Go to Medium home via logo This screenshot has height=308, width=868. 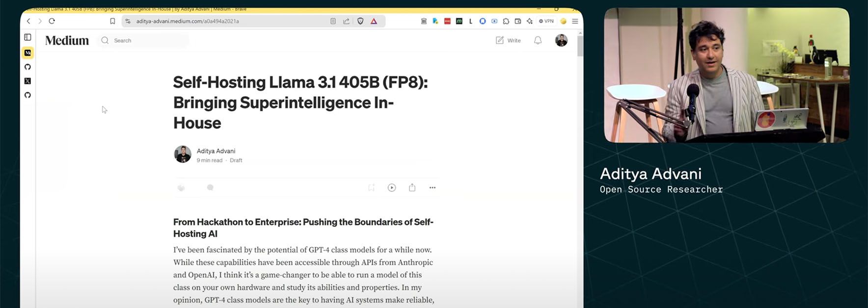pos(67,40)
